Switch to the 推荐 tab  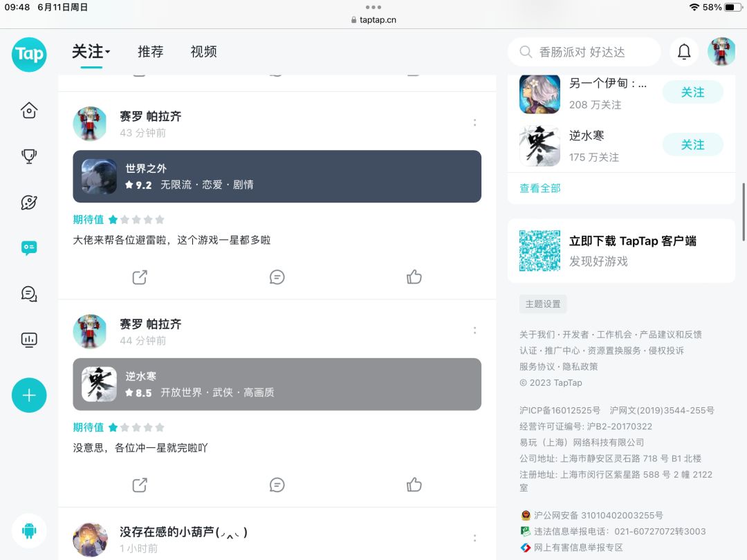[x=151, y=51]
